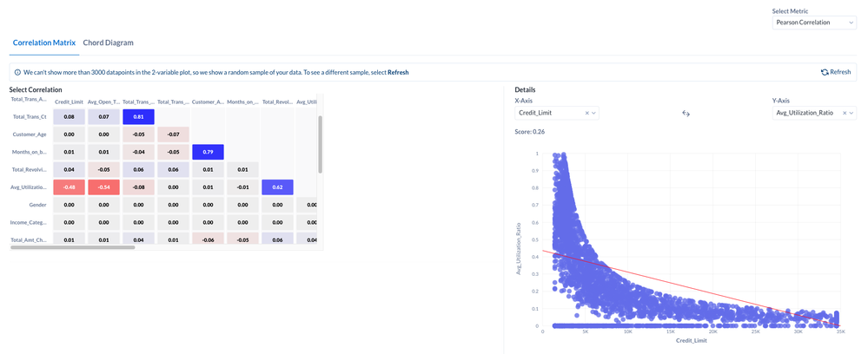Select the 0.62 correlation cell
The height and width of the screenshot is (354, 868).
[x=277, y=187]
